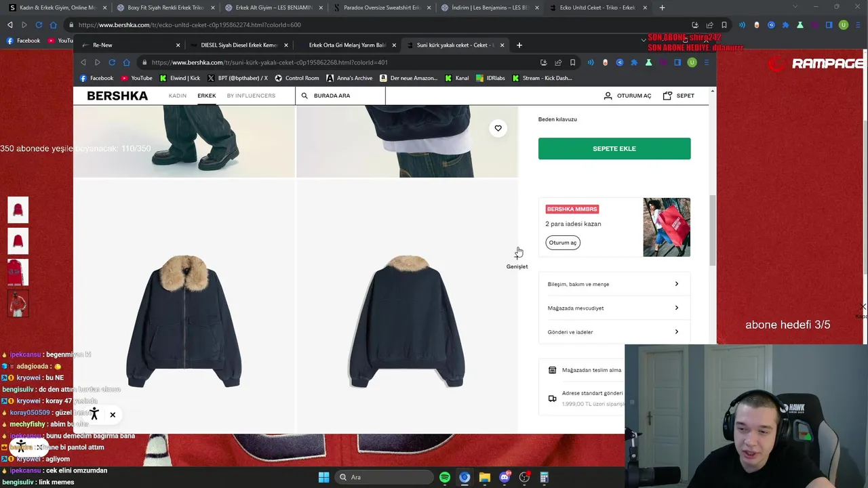
Task: Switch to İndirim | Les Benjamins tab
Action: tap(490, 7)
